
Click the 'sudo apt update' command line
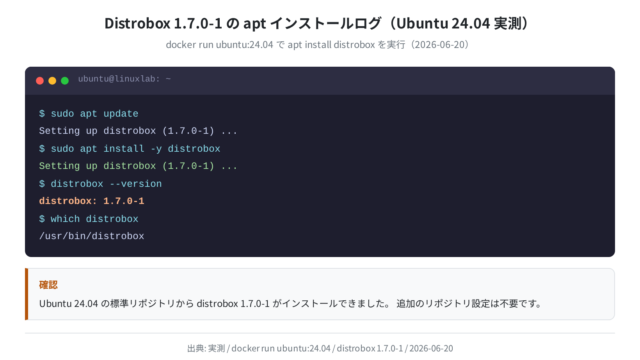click(x=89, y=113)
